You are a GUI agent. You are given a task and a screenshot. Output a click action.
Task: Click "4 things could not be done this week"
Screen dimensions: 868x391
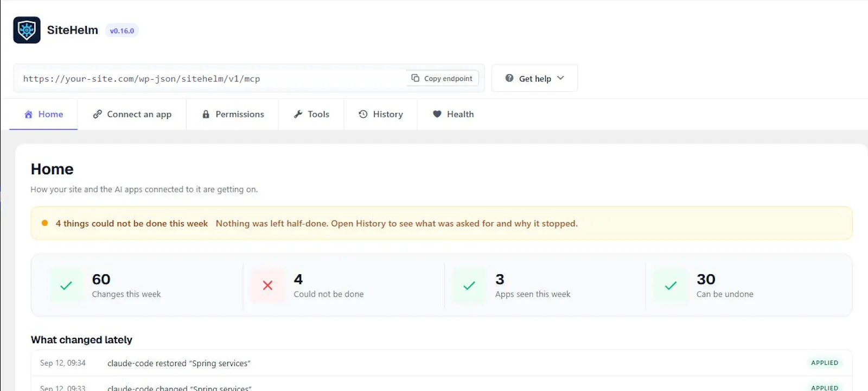click(132, 224)
